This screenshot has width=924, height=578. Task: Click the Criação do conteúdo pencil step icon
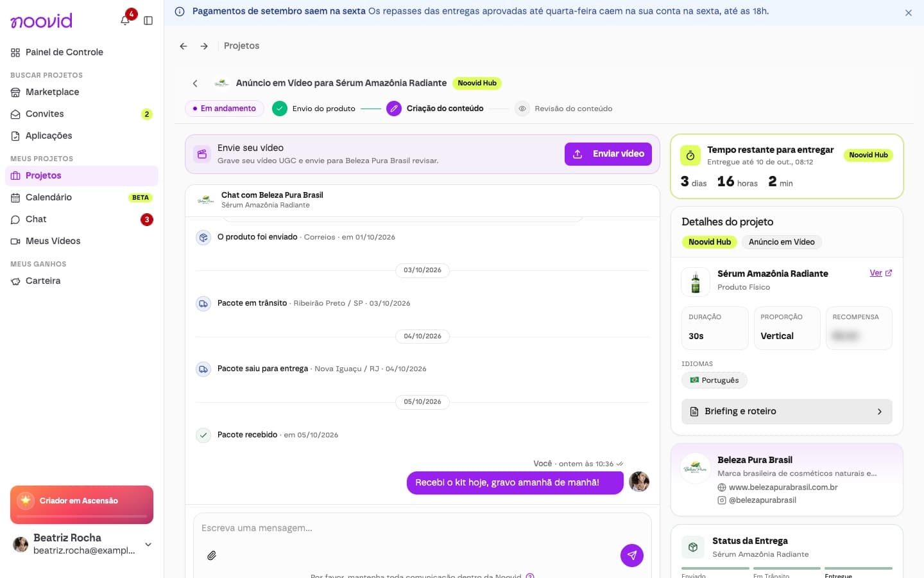[x=394, y=109]
